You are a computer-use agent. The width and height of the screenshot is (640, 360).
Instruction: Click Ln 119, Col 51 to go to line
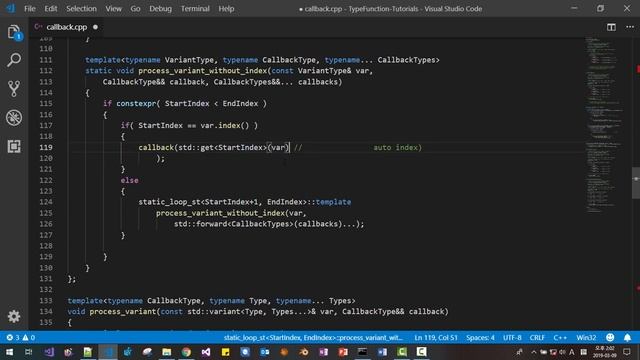click(x=436, y=338)
